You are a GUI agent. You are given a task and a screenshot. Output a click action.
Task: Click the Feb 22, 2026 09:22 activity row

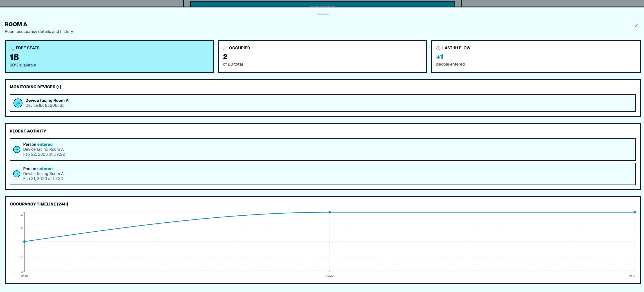(x=322, y=150)
